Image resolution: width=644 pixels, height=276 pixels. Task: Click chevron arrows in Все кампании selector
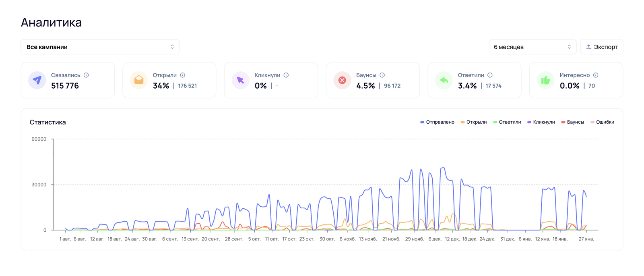(x=172, y=47)
